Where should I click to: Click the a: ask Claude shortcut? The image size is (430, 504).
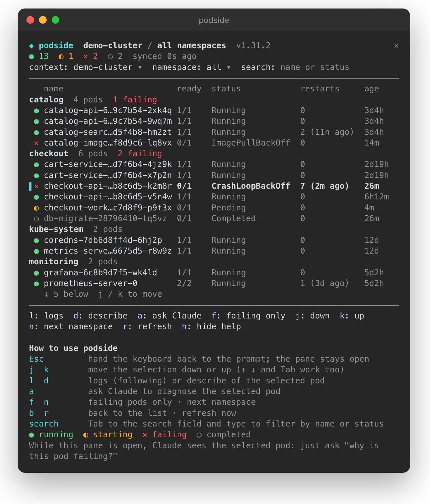click(x=169, y=316)
